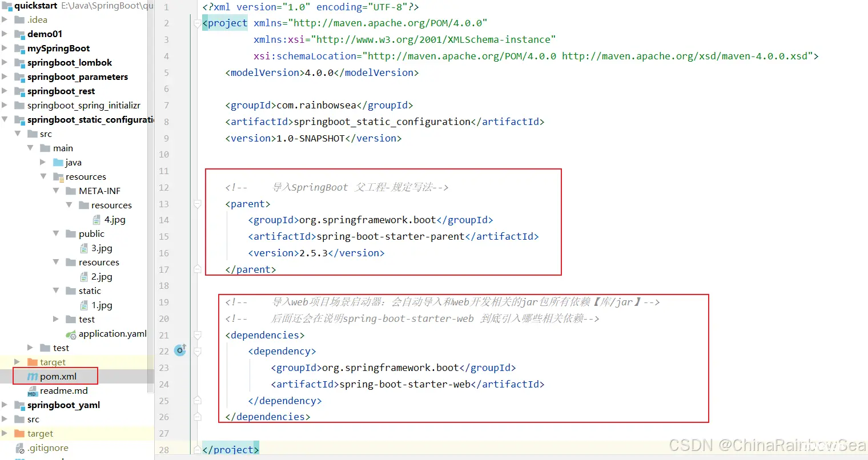Select the src folder below springboot_yaml

33,419
